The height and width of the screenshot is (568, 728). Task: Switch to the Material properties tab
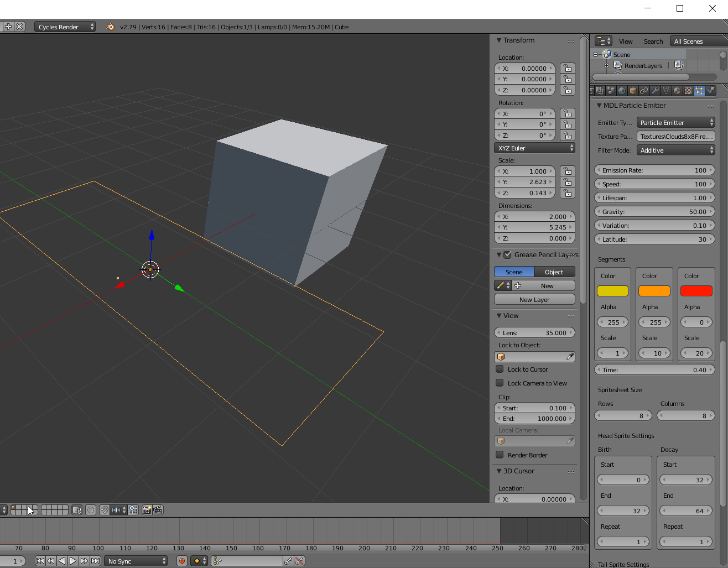point(677,91)
